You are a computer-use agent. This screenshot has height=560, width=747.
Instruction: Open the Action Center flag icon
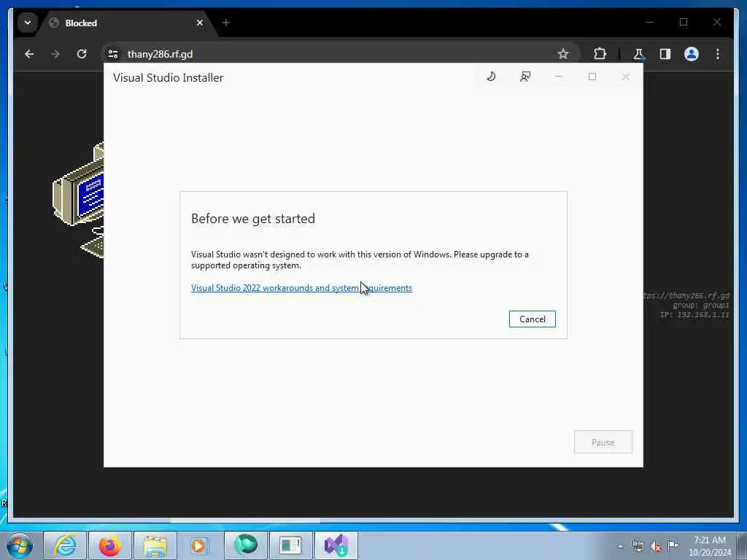coord(673,545)
